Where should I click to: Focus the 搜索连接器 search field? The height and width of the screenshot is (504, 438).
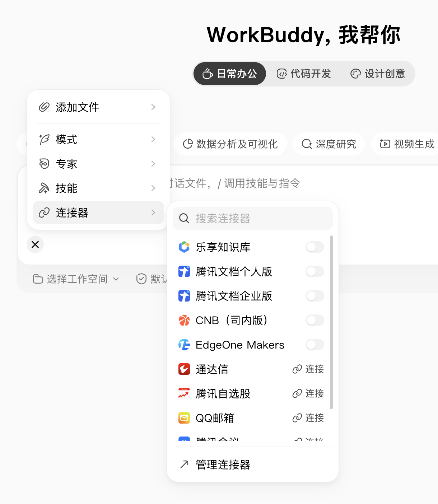pos(253,218)
